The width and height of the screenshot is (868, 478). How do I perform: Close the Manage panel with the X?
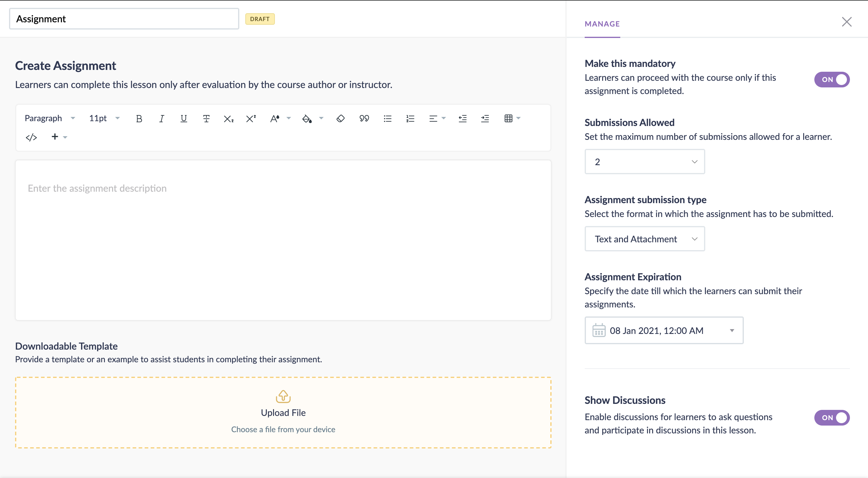tap(846, 22)
